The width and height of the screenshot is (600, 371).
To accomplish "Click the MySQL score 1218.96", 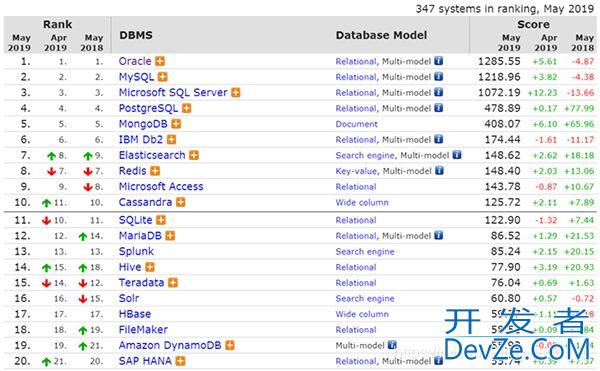I will pyautogui.click(x=499, y=77).
